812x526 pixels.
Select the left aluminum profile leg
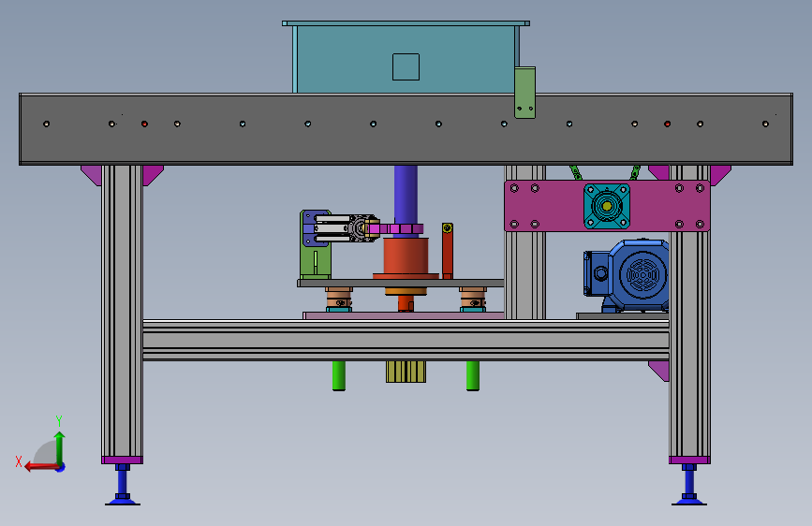coord(122,311)
